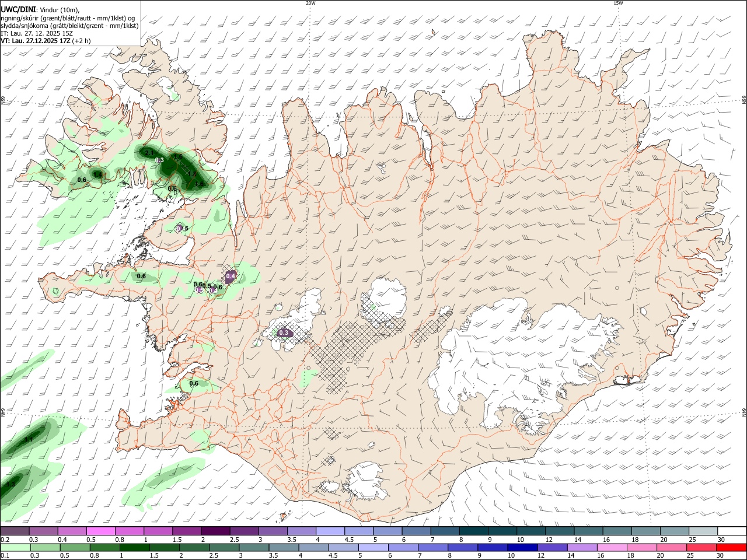The height and width of the screenshot is (560, 747).
Task: Select the rain scale swatch between 2.5 and 3
Action: 224,547
